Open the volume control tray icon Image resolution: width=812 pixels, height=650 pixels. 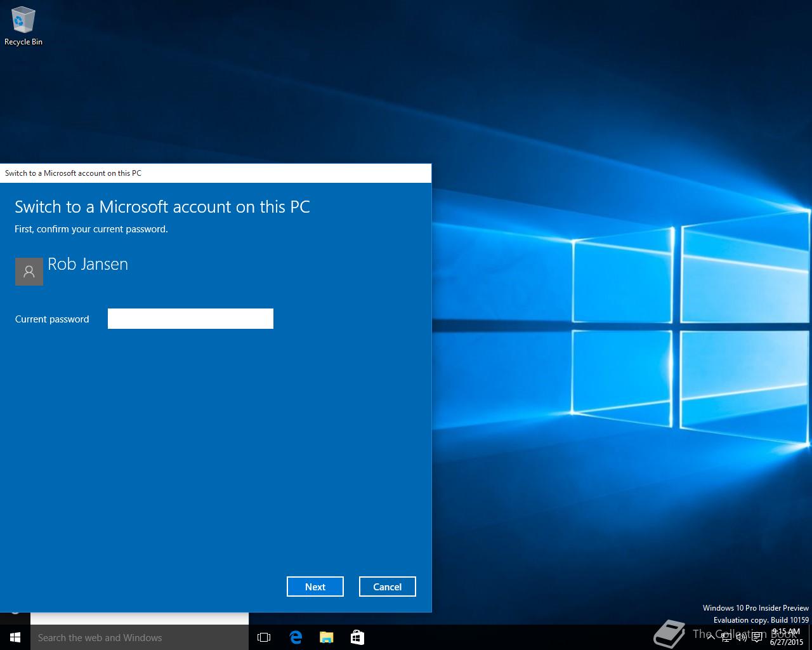click(x=742, y=637)
